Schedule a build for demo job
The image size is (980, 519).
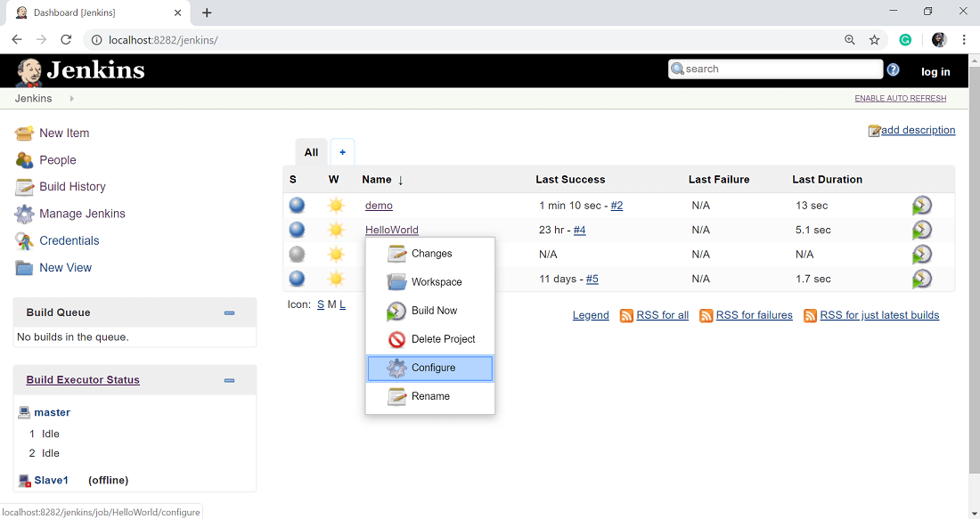(x=921, y=206)
